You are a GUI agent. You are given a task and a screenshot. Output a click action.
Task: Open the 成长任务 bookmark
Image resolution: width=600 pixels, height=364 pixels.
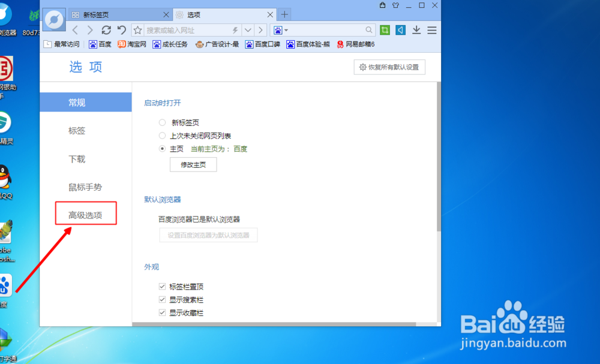[x=170, y=44]
